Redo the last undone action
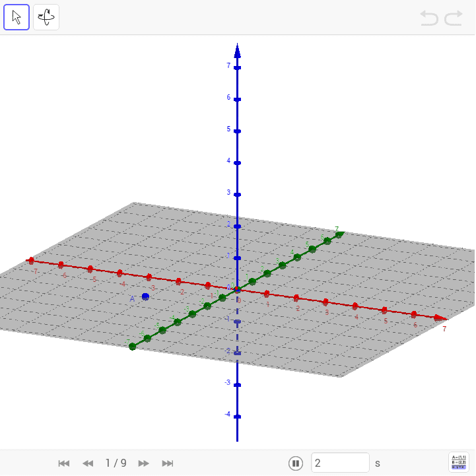476x476 pixels. click(454, 18)
